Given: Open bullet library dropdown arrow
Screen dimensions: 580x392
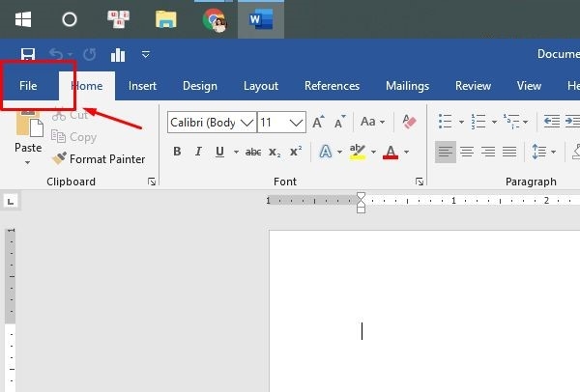Looking at the screenshot, I should click(461, 122).
